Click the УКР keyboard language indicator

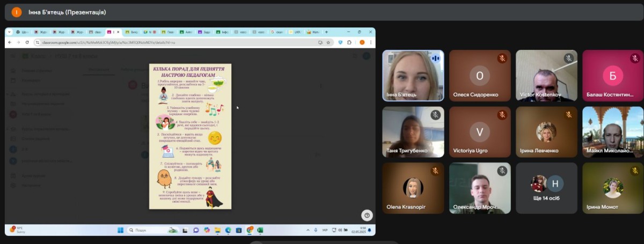[325, 230]
